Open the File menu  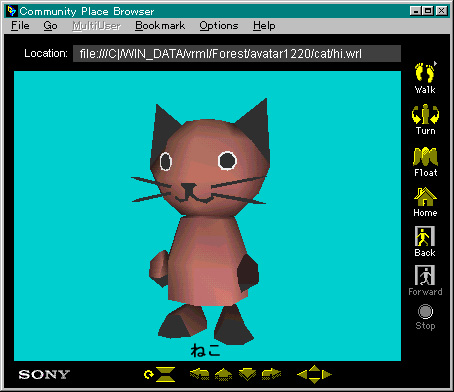point(20,26)
